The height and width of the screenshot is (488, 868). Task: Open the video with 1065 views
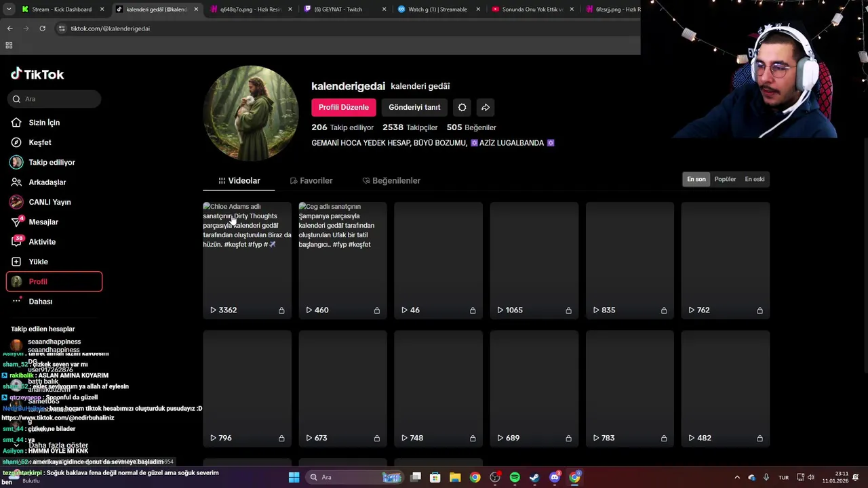click(x=534, y=260)
